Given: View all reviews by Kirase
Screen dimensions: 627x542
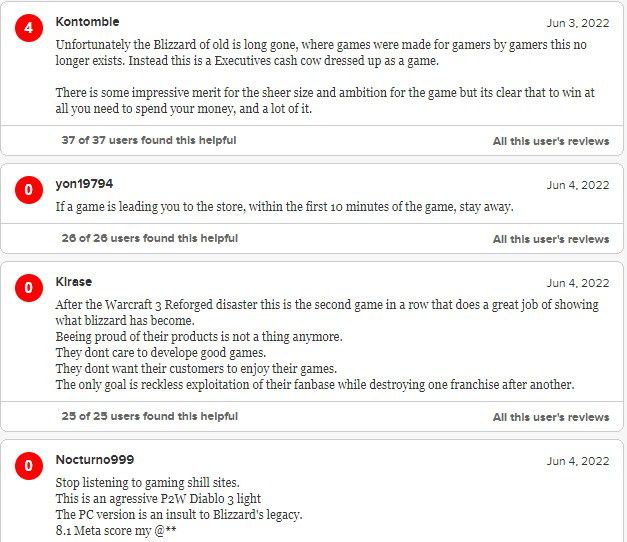Looking at the screenshot, I should point(551,417).
